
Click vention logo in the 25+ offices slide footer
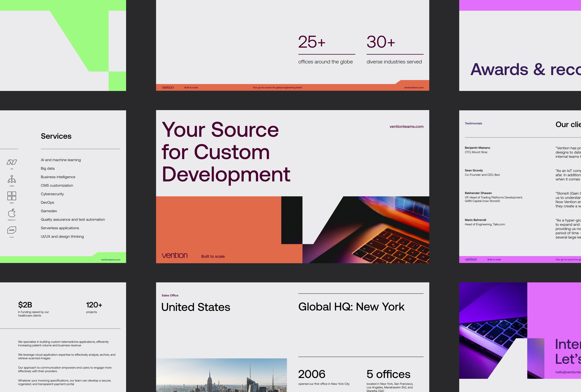click(x=168, y=87)
